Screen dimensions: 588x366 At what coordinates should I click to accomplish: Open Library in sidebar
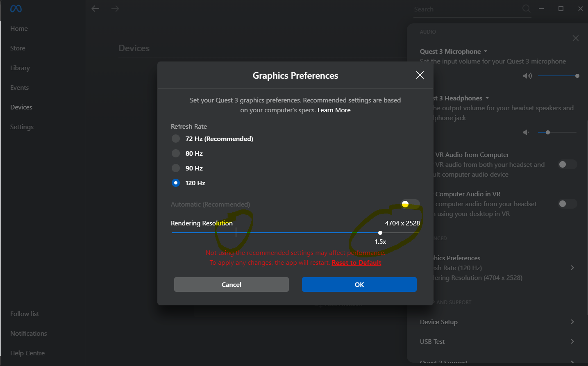[20, 68]
